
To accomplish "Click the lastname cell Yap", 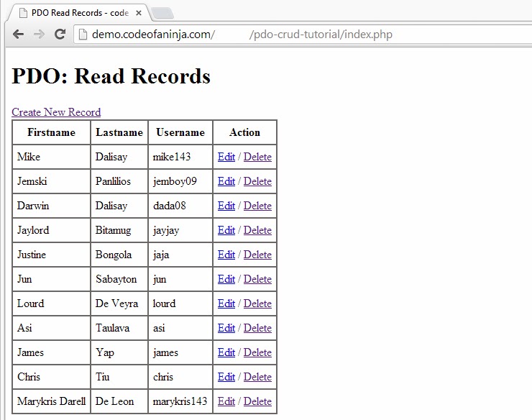I will (119, 352).
